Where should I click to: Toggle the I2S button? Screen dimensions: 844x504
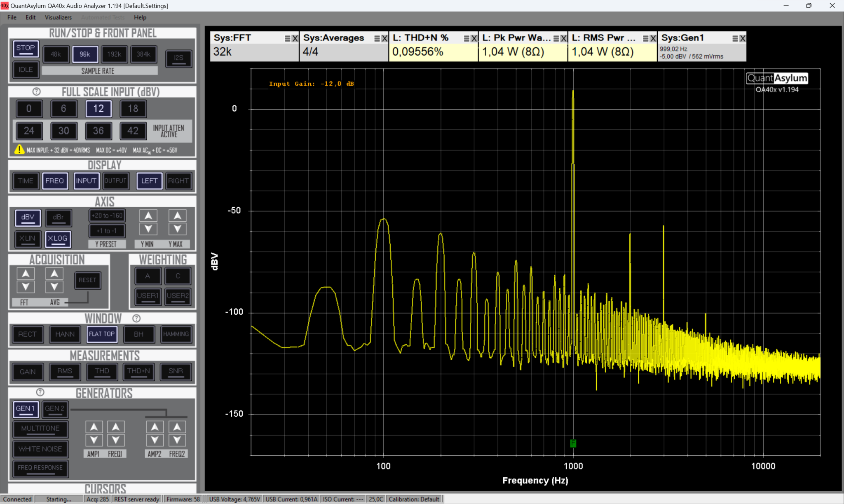[x=178, y=58]
